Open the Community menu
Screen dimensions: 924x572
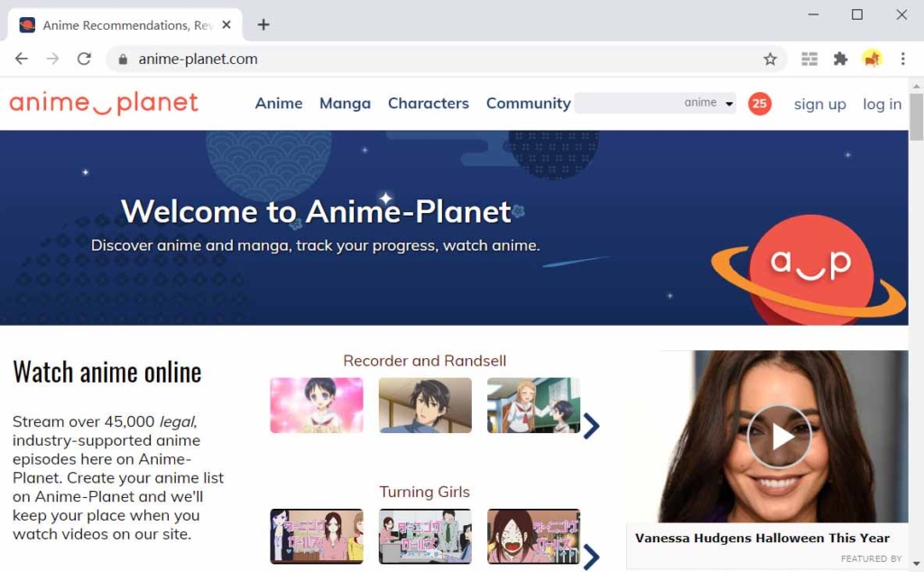(x=528, y=104)
